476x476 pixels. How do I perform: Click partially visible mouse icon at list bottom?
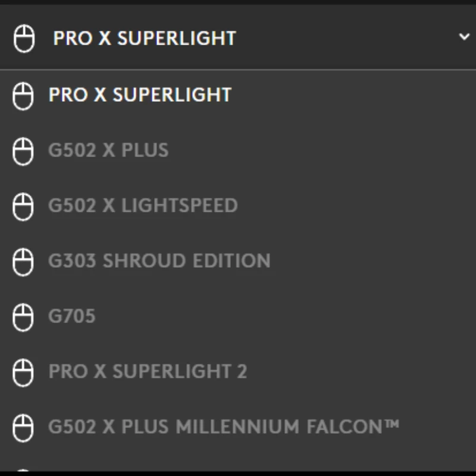click(23, 470)
